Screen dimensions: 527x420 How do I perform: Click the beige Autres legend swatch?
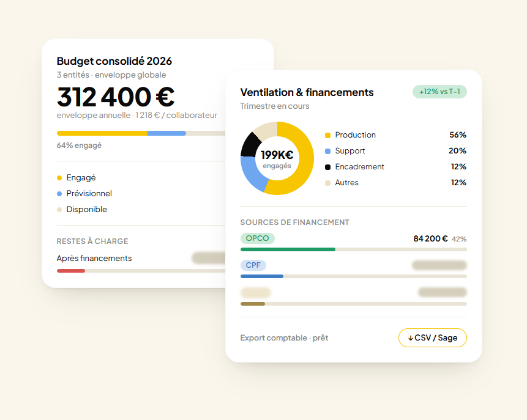[x=327, y=183]
